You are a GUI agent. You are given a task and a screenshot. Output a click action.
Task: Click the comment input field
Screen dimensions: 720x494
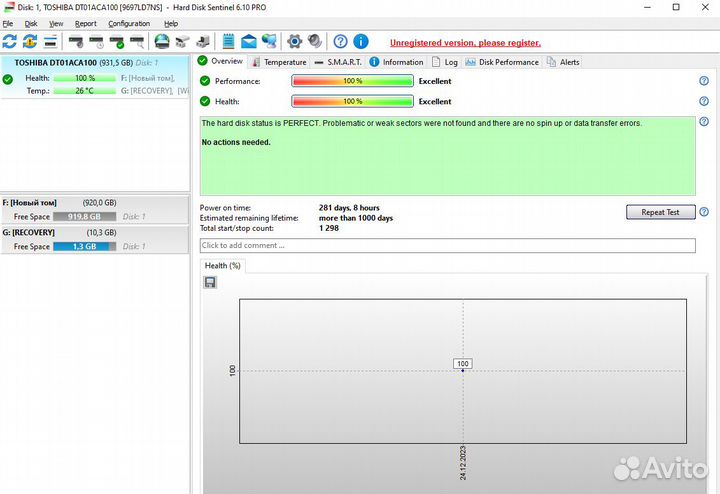coord(447,245)
